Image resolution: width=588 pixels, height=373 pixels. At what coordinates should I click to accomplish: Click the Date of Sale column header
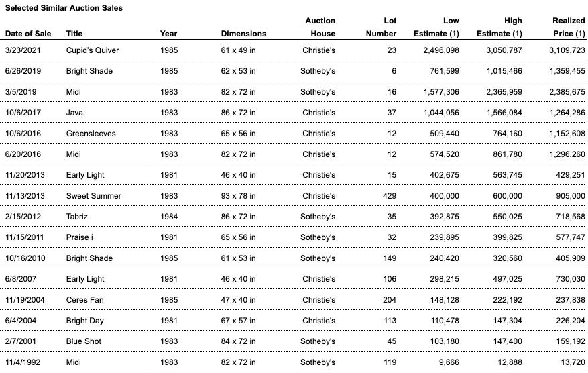(x=28, y=34)
